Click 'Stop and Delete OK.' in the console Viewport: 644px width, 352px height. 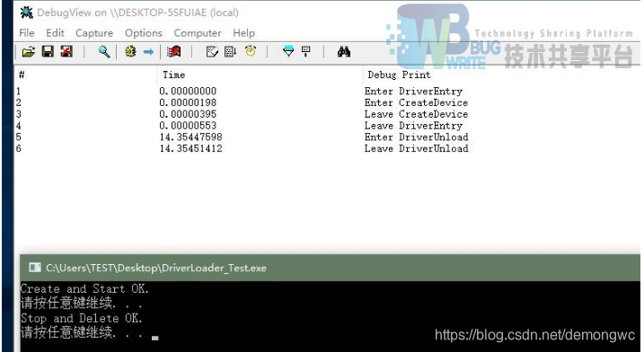(x=82, y=318)
